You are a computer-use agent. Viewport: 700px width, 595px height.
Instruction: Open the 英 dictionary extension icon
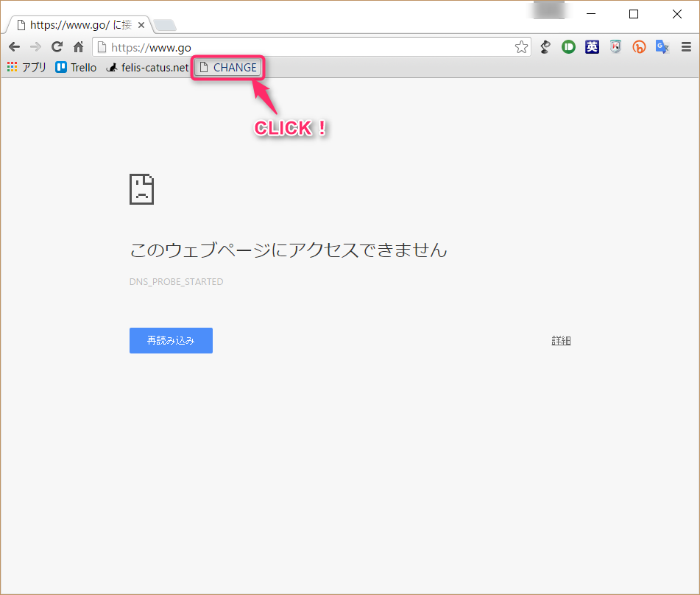tap(592, 46)
